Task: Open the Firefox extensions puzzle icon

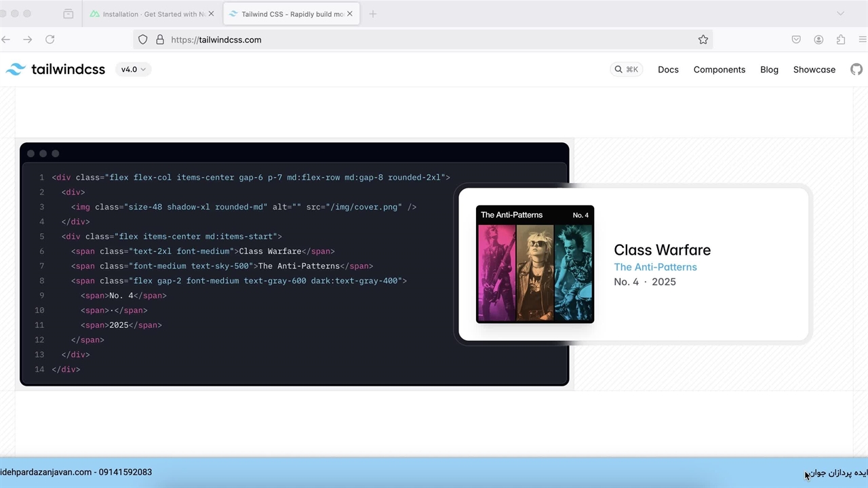Action: click(841, 40)
